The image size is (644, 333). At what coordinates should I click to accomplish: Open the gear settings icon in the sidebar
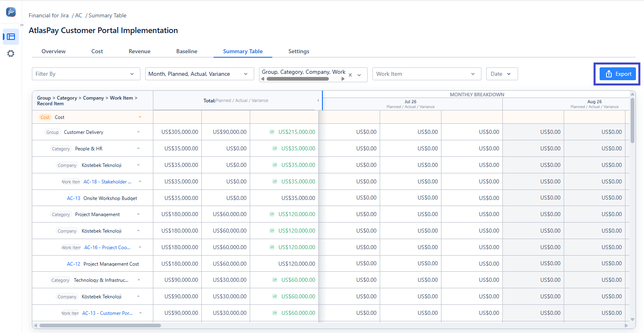[x=11, y=54]
